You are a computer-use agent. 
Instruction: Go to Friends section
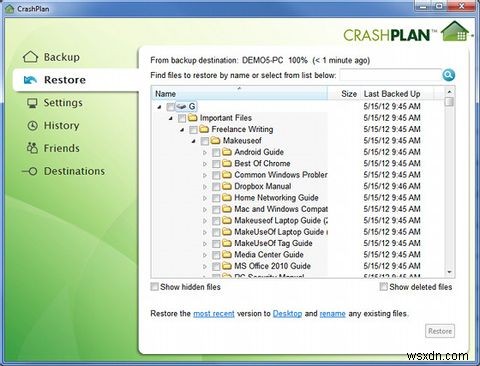coord(62,148)
